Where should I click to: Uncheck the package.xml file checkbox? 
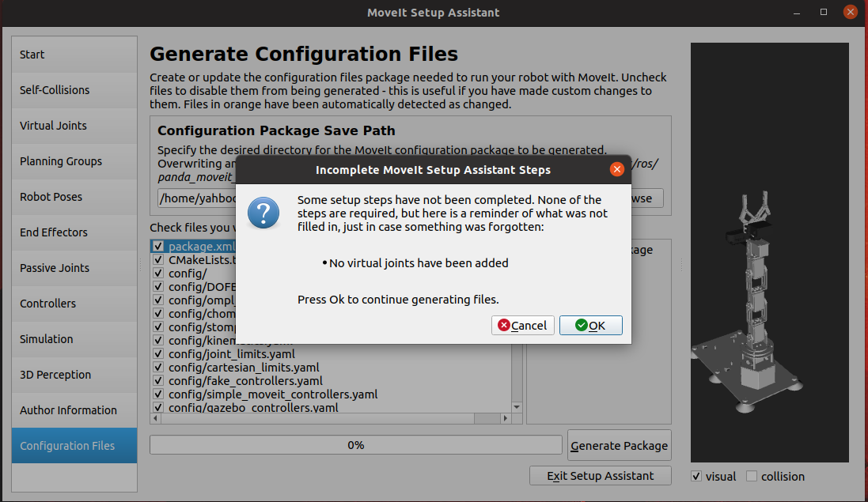158,246
